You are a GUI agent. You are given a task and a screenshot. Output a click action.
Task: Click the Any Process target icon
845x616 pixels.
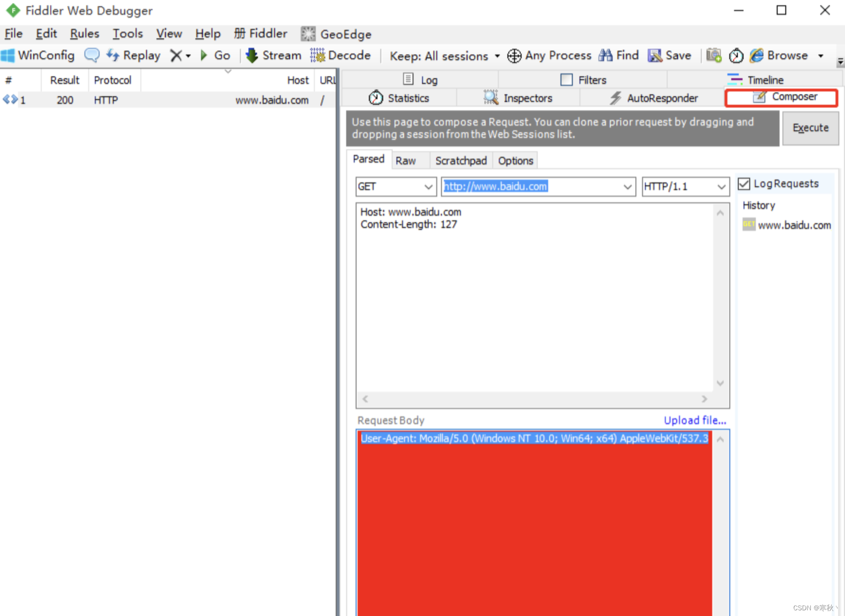(514, 56)
